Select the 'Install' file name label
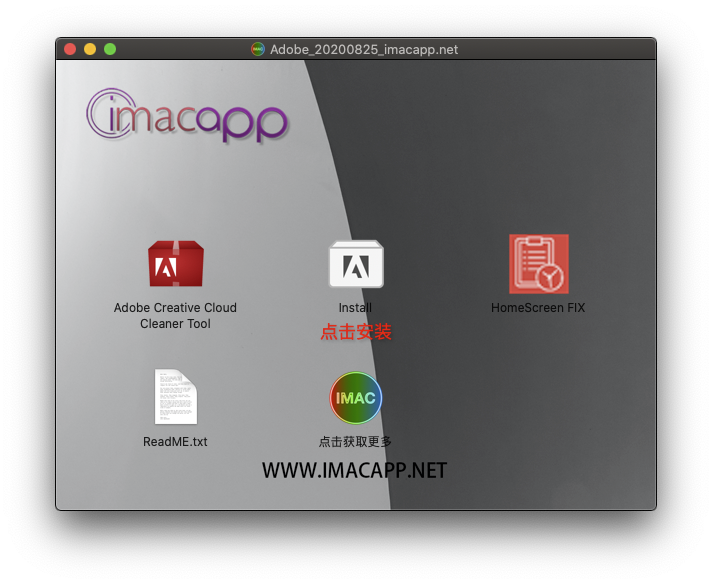Image resolution: width=712 pixels, height=584 pixels. (x=355, y=308)
